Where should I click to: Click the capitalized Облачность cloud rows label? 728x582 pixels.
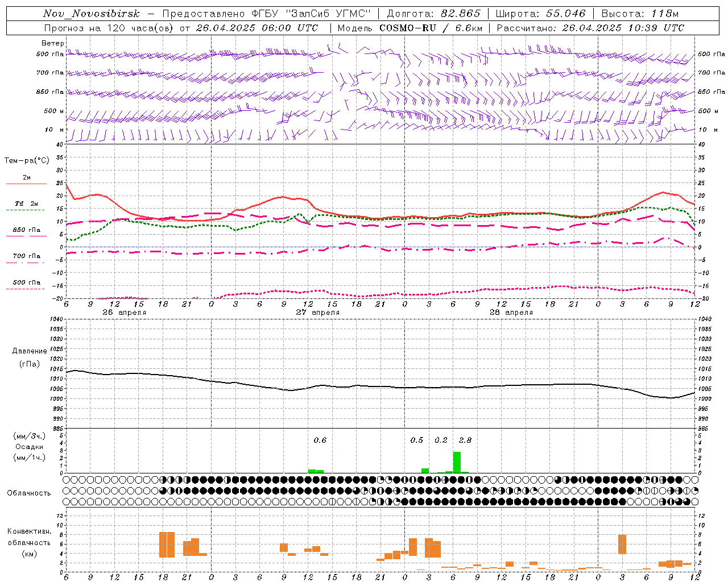[x=29, y=493]
